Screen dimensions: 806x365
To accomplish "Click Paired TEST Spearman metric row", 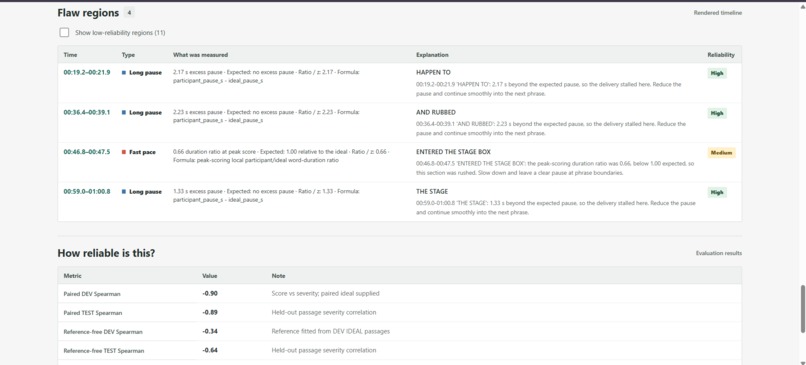I will (x=399, y=313).
